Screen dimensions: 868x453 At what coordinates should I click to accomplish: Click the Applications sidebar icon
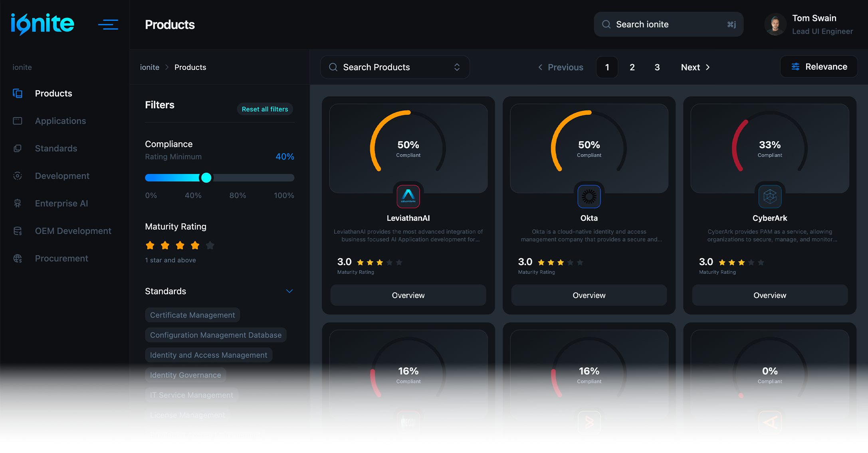click(x=18, y=121)
